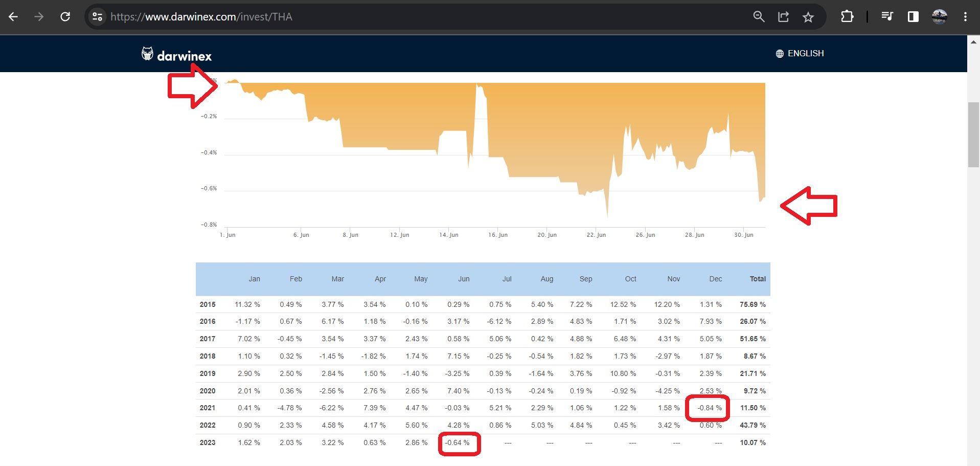The width and height of the screenshot is (980, 466).
Task: Open site information icon in address bar
Action: pos(97,17)
